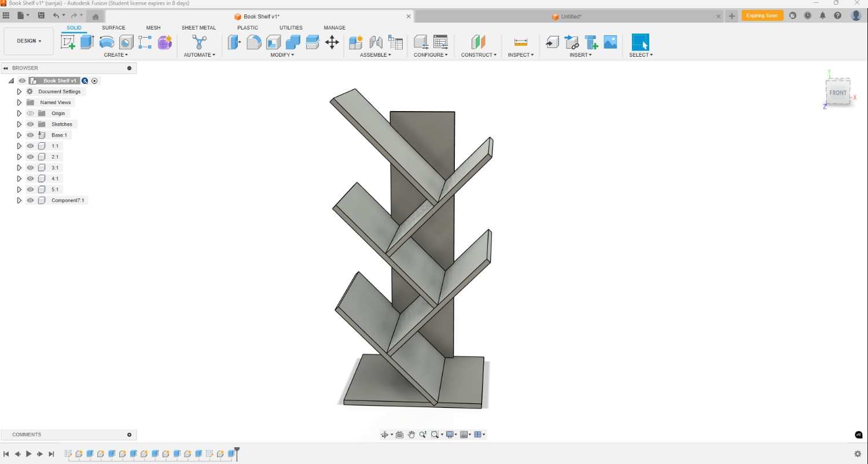Screen dimensions: 868x464
Task: Open the Construct dropdown menu
Action: click(x=479, y=55)
